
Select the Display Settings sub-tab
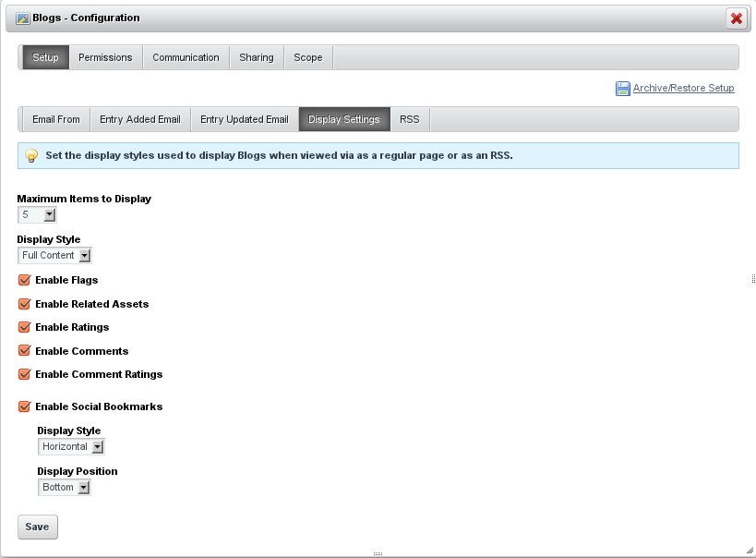pos(344,119)
